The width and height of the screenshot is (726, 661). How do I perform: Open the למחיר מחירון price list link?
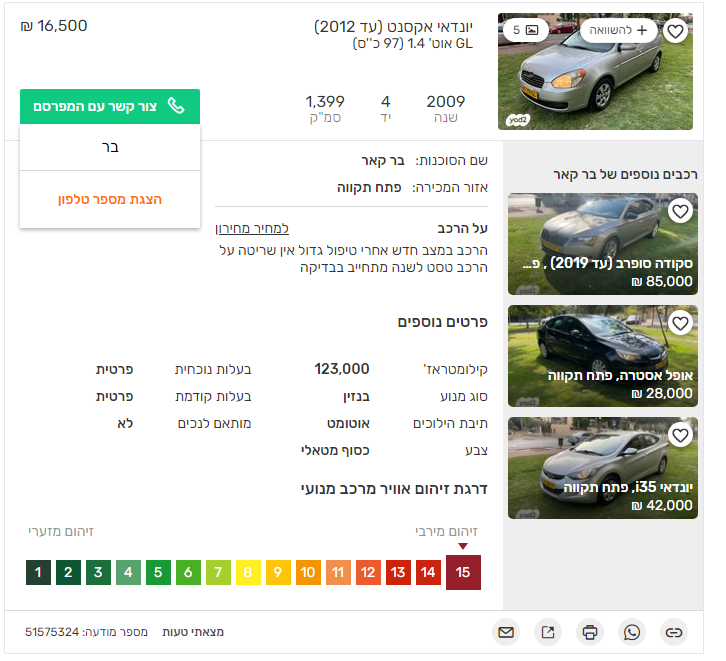click(x=252, y=229)
